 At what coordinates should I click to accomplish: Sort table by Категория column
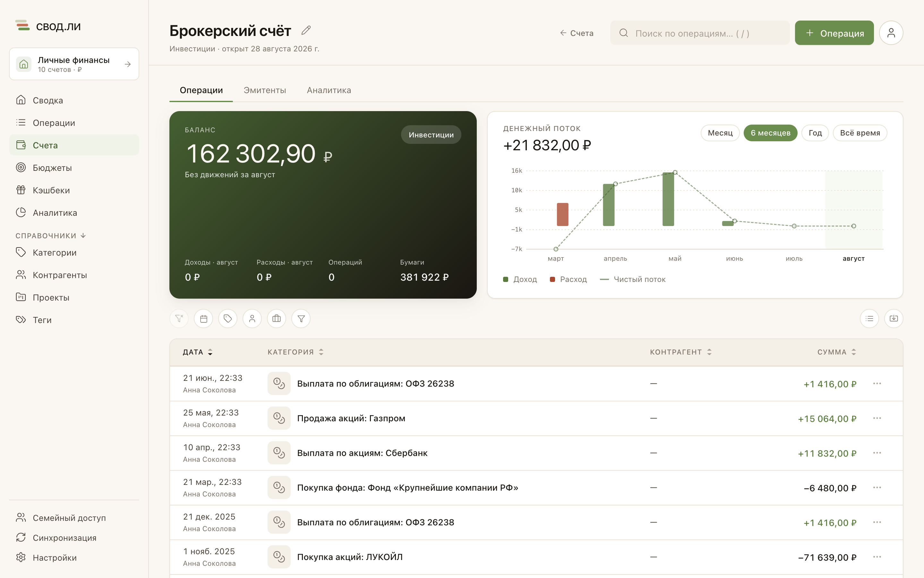(295, 352)
